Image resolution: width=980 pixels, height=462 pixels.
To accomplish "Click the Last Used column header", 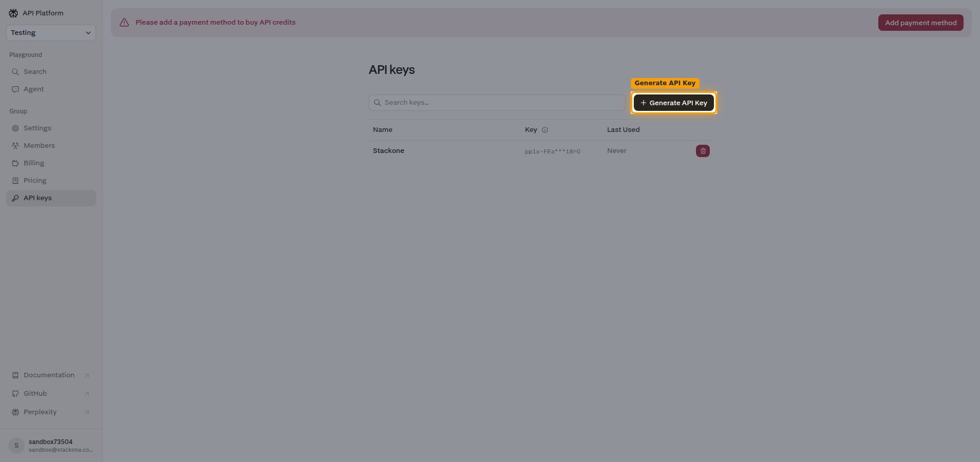I will [x=623, y=130].
